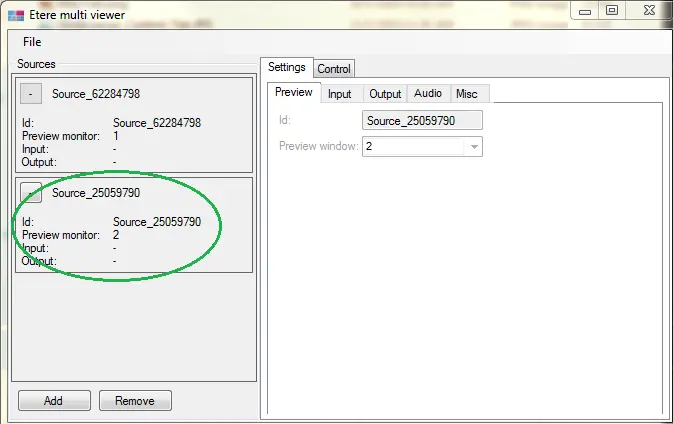
Task: Show the Misc sub-tab
Action: point(467,94)
